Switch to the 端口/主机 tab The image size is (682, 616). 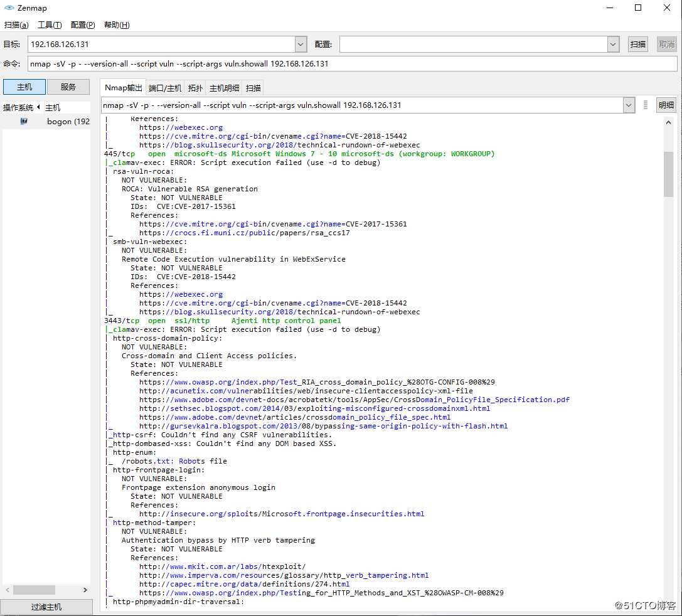coord(165,88)
